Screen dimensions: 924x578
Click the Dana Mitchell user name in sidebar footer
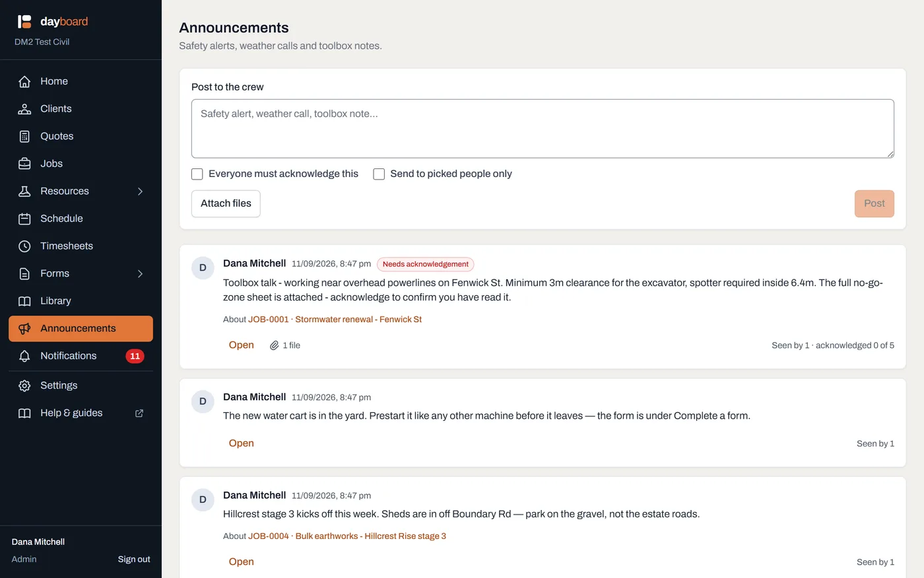38,542
